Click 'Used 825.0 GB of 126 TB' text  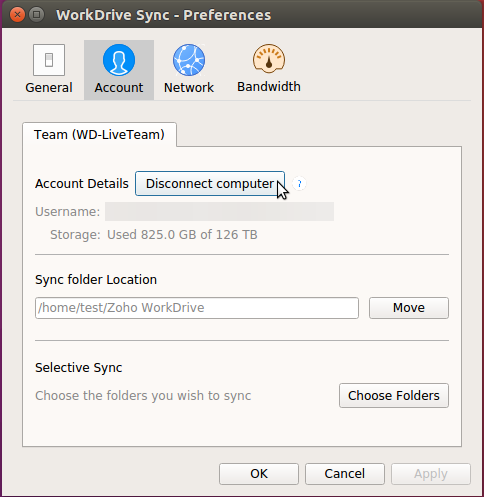182,235
